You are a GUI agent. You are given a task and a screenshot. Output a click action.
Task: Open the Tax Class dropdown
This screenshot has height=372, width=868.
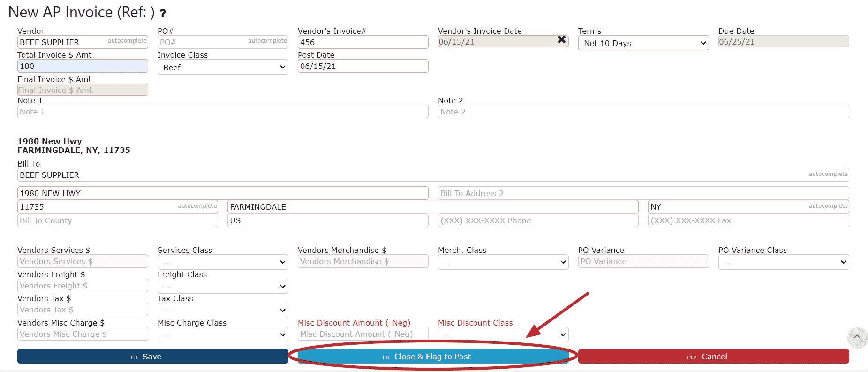(223, 310)
